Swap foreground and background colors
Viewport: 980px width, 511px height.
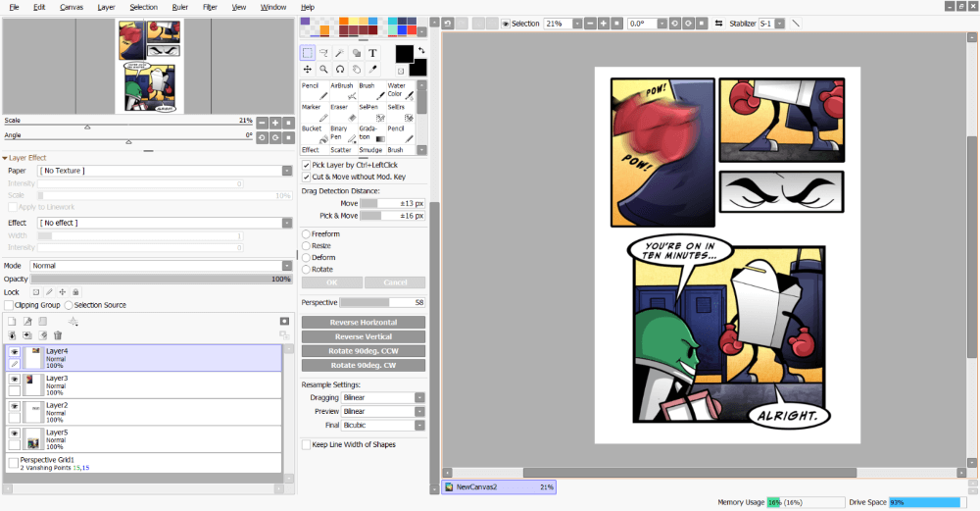point(421,49)
